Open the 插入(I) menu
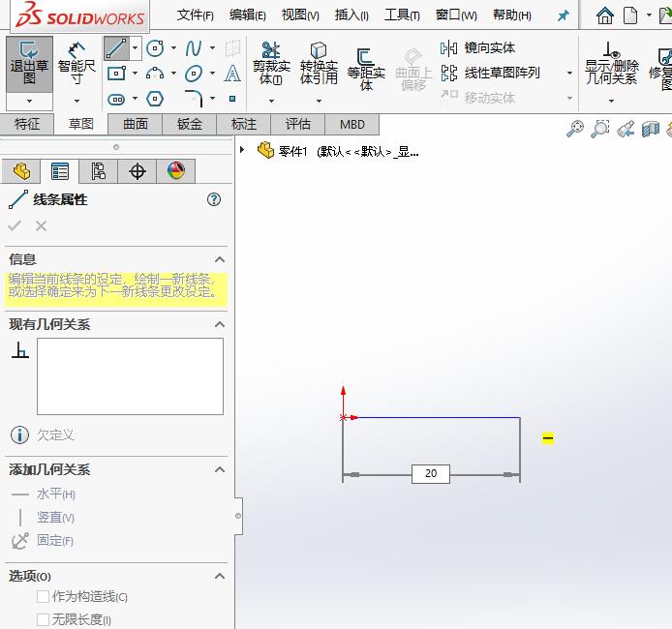672x629 pixels. (351, 15)
